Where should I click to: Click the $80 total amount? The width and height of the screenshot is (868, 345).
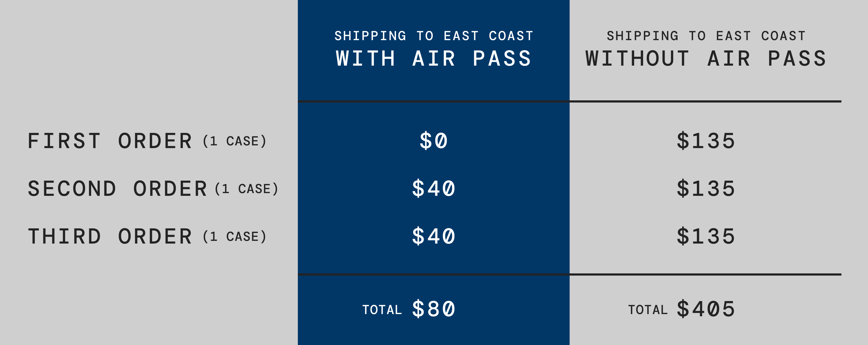click(x=434, y=309)
